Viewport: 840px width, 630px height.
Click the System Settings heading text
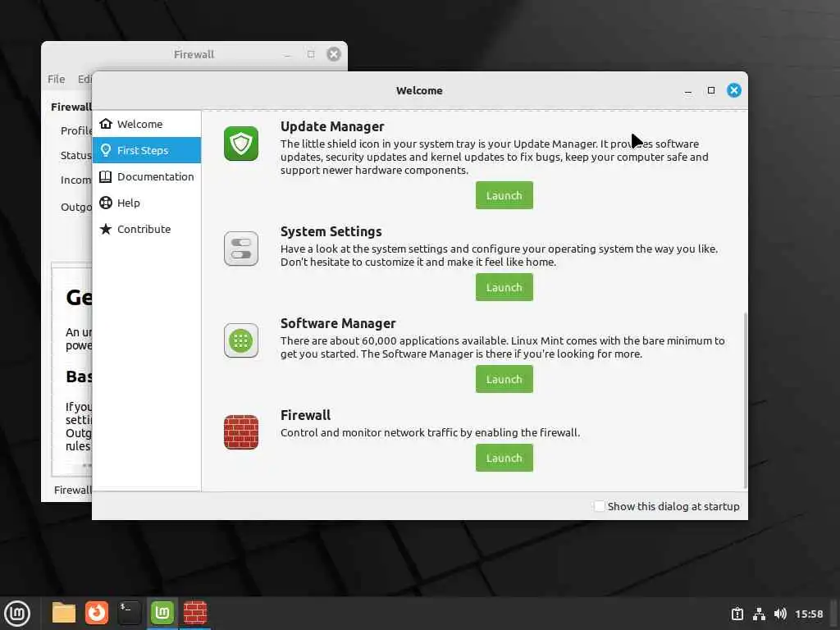pyautogui.click(x=331, y=231)
